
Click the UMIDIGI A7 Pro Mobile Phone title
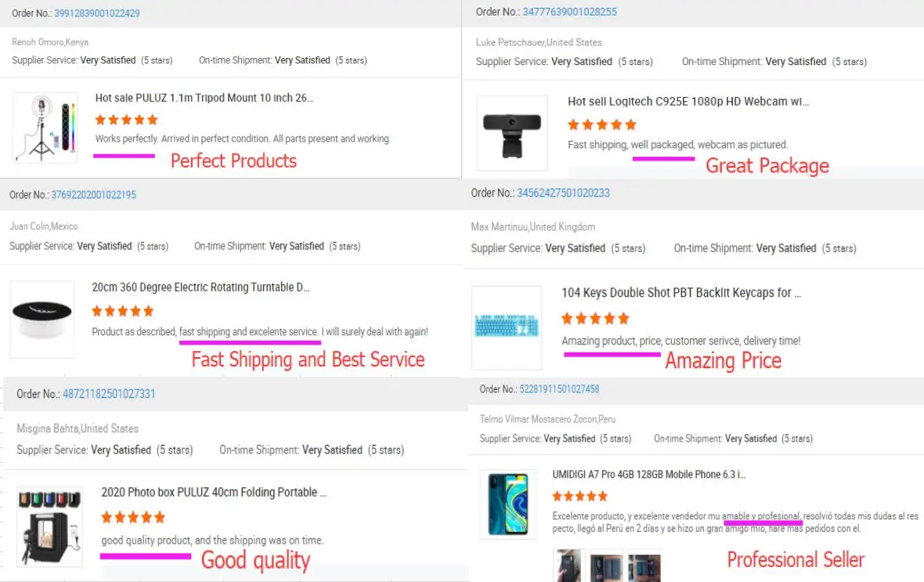(648, 474)
